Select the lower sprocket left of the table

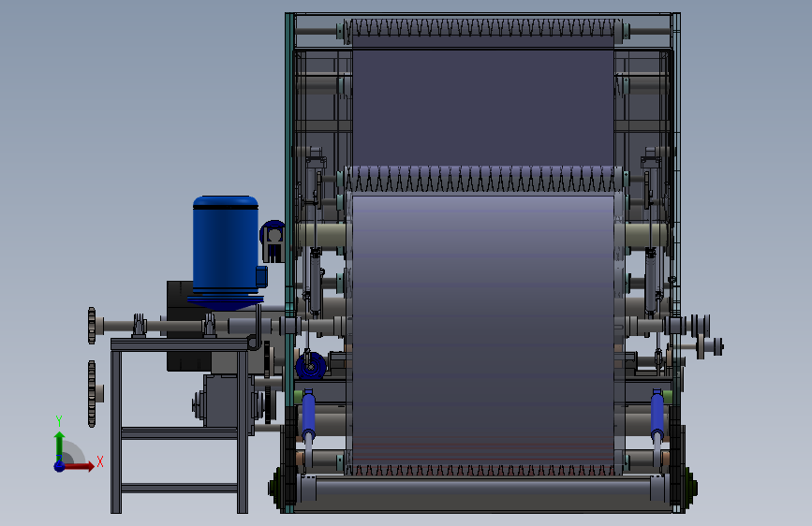tap(92, 394)
